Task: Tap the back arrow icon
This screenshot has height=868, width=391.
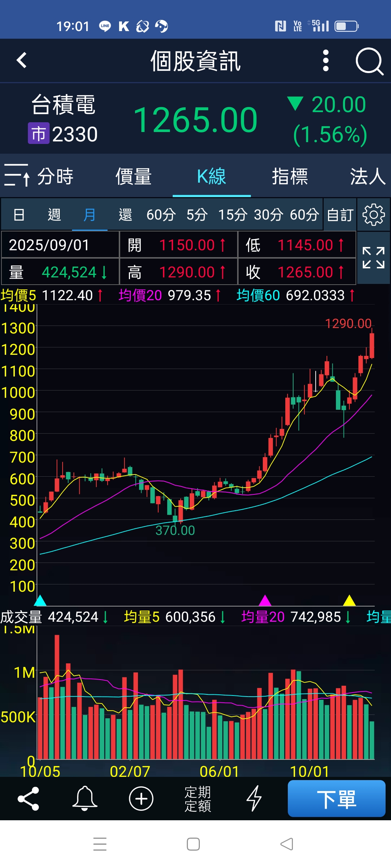Action: pyautogui.click(x=22, y=60)
